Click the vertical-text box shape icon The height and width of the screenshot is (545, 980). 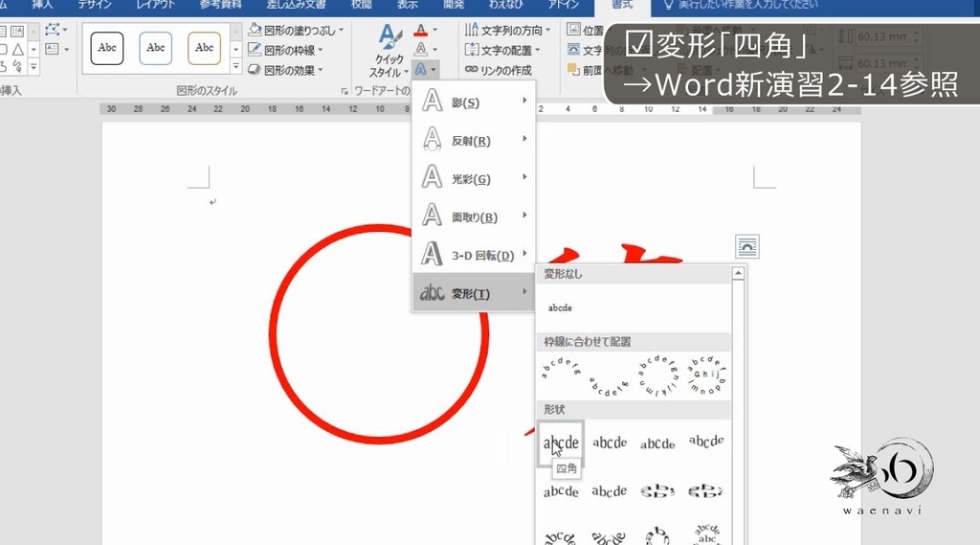tap(17, 30)
